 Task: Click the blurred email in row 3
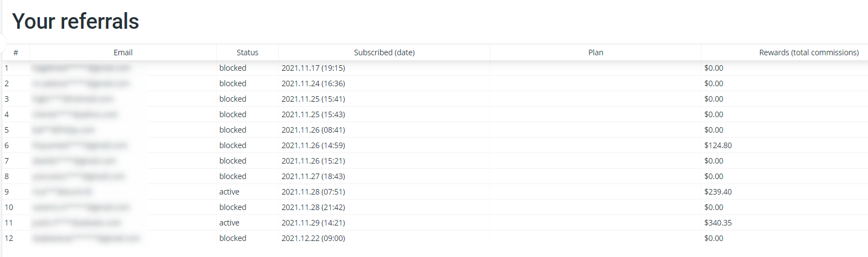pyautogui.click(x=72, y=99)
